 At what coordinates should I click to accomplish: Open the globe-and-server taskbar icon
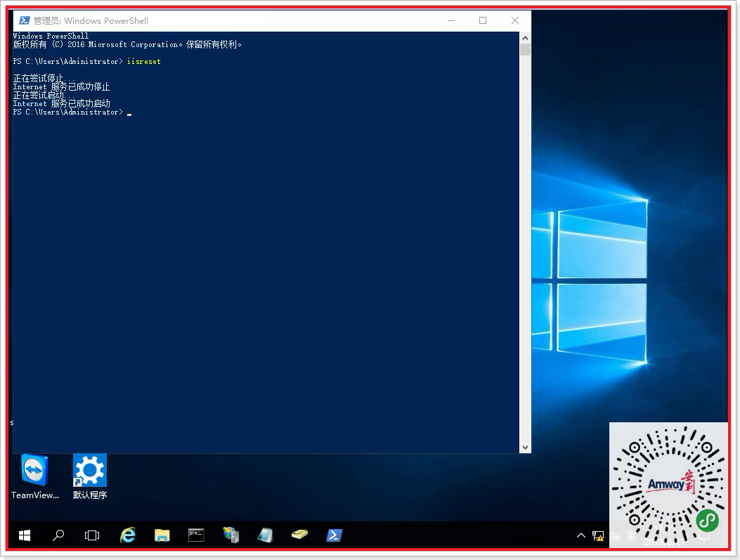pyautogui.click(x=231, y=535)
